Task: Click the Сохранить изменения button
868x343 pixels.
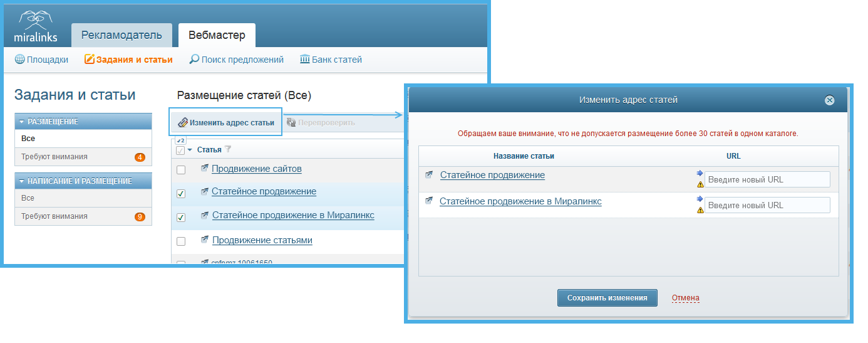Action: pos(607,298)
